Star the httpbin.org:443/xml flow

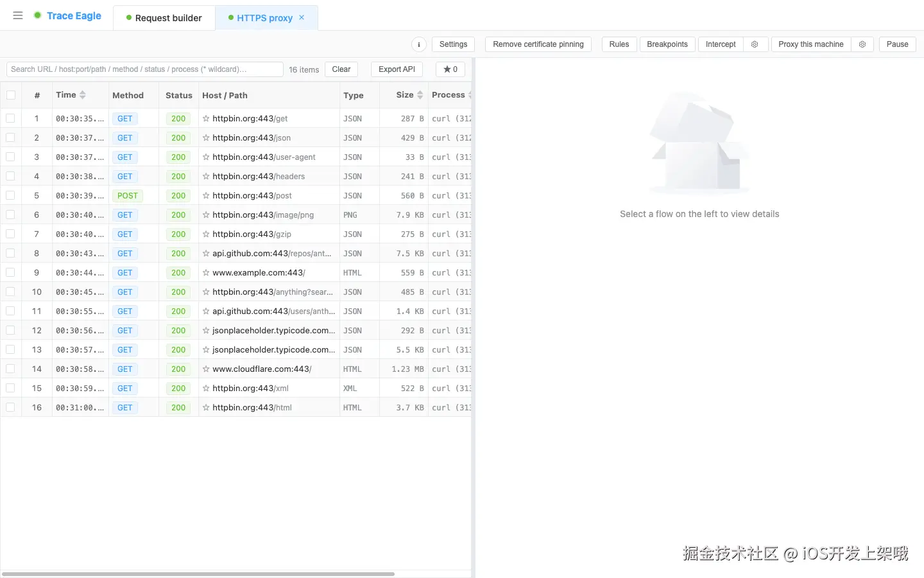click(206, 388)
